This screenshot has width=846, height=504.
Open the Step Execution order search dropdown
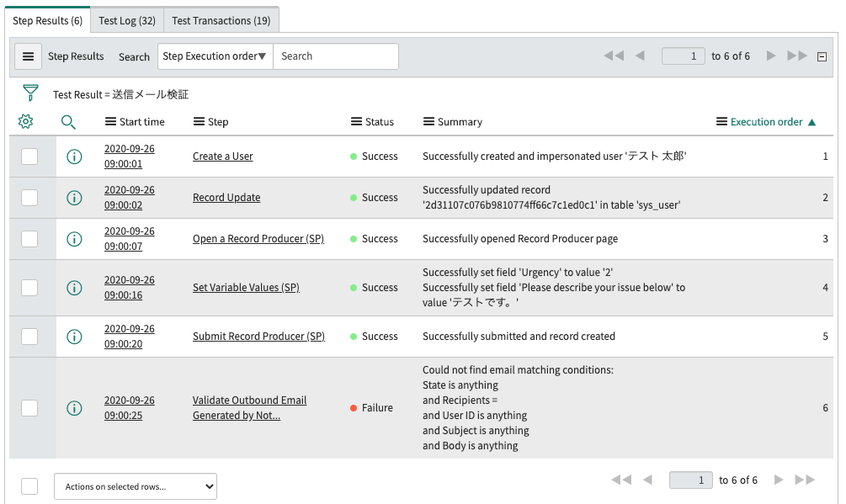point(215,56)
